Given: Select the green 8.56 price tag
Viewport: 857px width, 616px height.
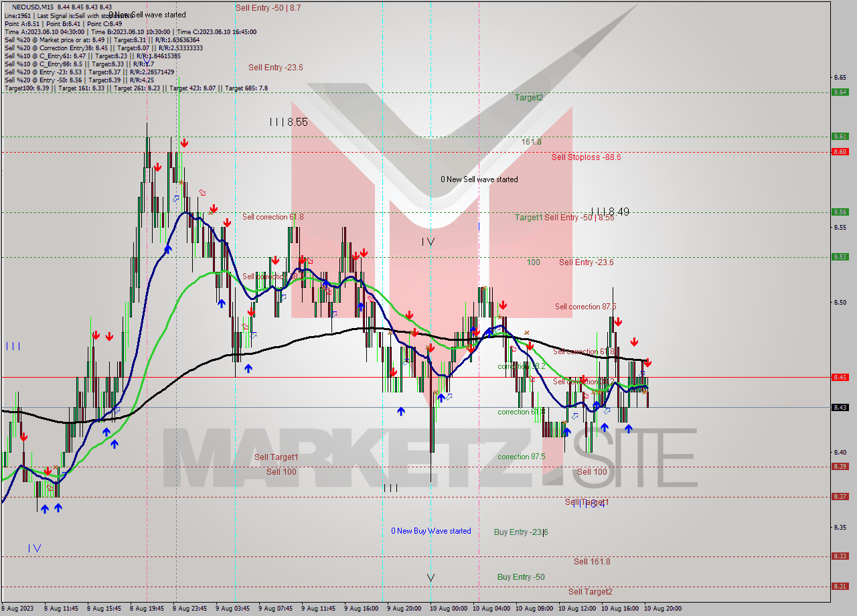Looking at the screenshot, I should [840, 212].
